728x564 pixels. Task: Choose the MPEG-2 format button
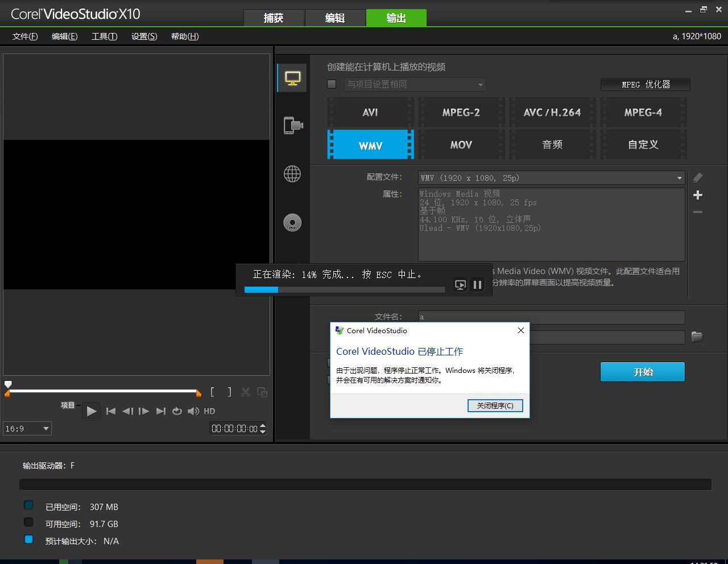click(461, 112)
